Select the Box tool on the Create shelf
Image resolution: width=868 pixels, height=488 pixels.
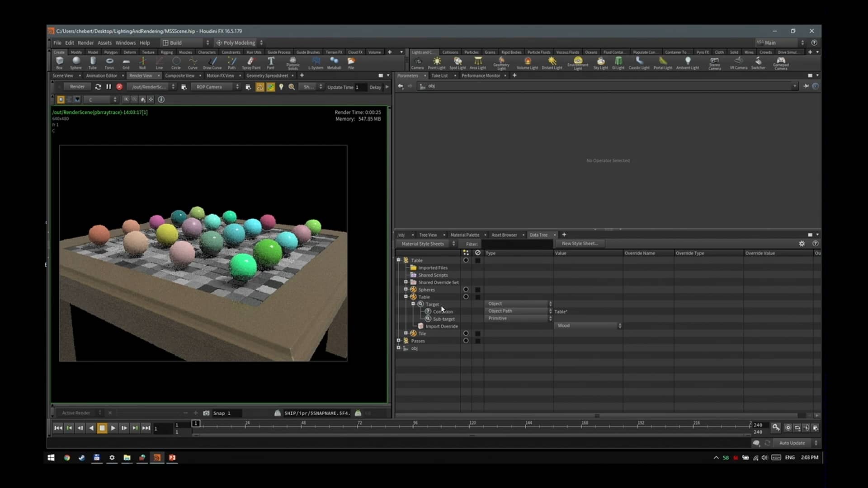tap(59, 62)
